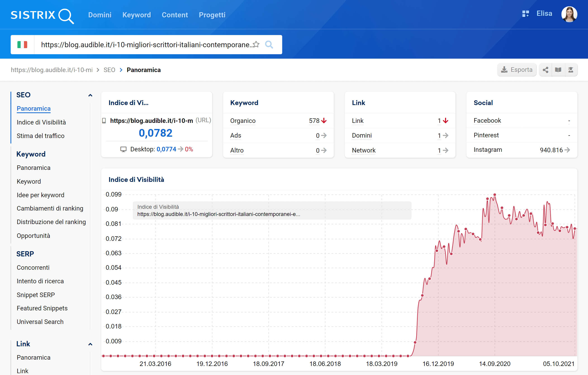Click arrow icon in Domini row
588x375 pixels.
(x=446, y=135)
